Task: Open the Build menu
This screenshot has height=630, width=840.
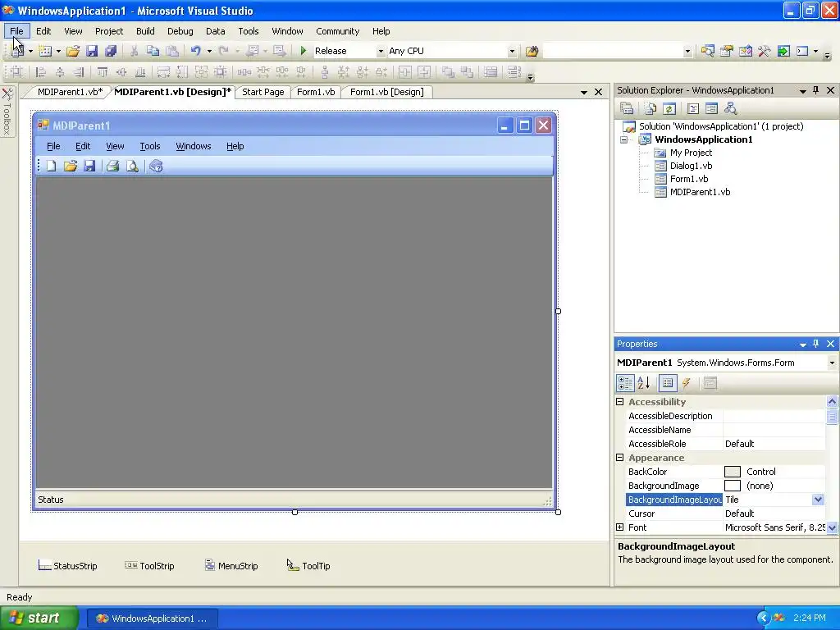Action: pos(145,31)
